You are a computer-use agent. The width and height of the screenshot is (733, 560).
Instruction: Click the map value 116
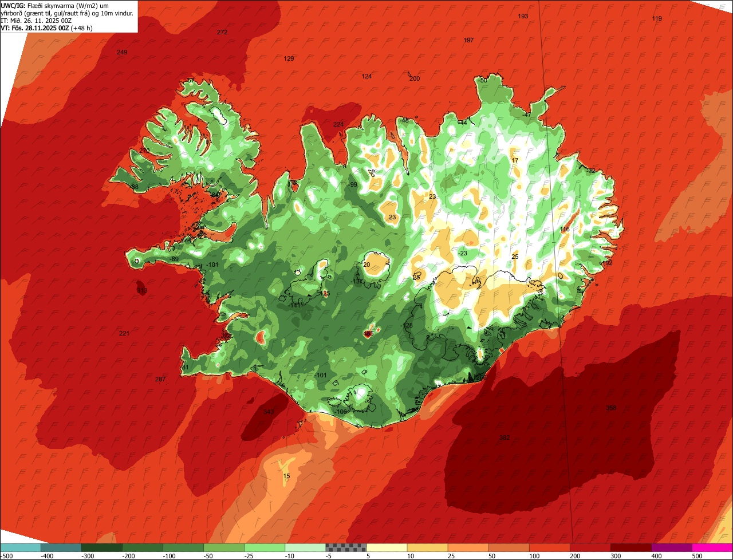(x=565, y=229)
